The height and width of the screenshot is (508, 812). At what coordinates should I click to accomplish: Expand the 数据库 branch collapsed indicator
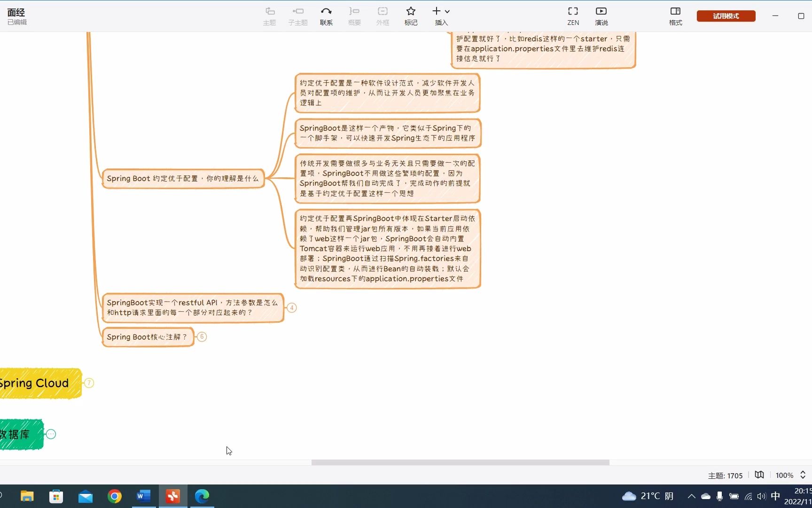pos(51,434)
